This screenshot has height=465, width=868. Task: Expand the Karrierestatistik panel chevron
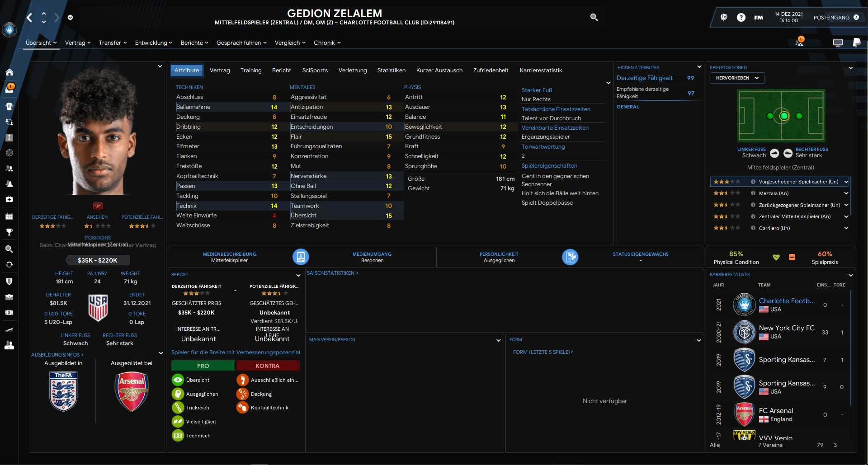pos(851,275)
